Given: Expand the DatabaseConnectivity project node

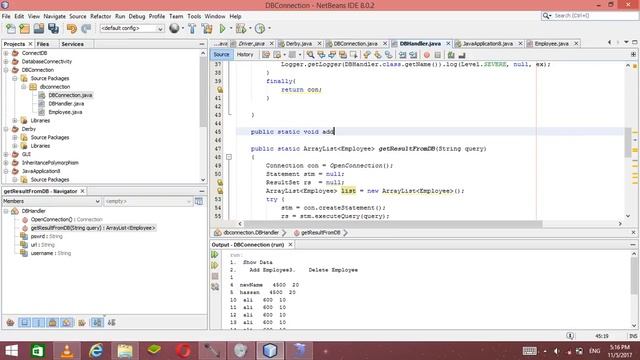Looking at the screenshot, I should click(6, 62).
